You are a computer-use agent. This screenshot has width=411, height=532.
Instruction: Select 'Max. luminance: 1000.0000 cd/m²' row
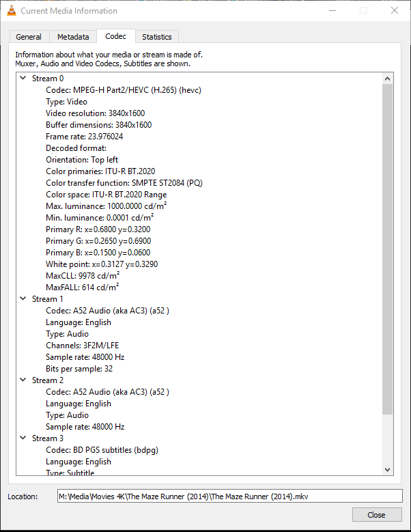106,206
